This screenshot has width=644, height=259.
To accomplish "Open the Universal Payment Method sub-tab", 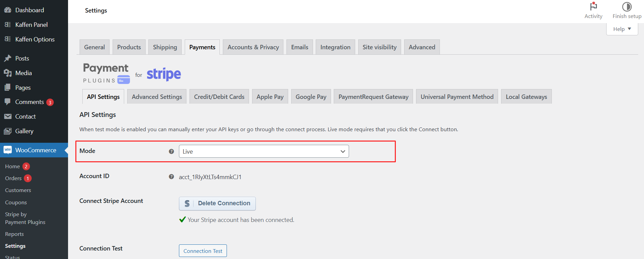I will (457, 97).
